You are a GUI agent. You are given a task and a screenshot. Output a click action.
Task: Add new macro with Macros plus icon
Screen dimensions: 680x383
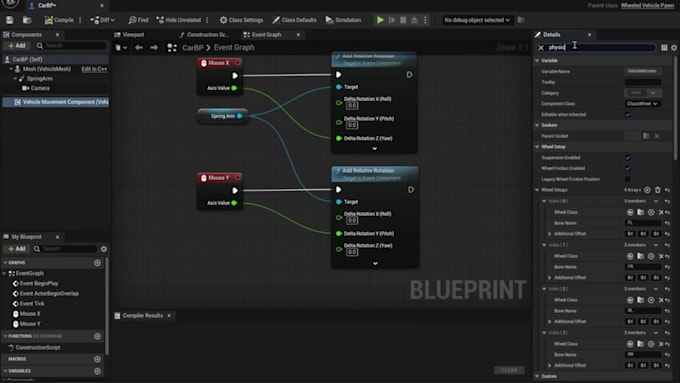pyautogui.click(x=97, y=359)
